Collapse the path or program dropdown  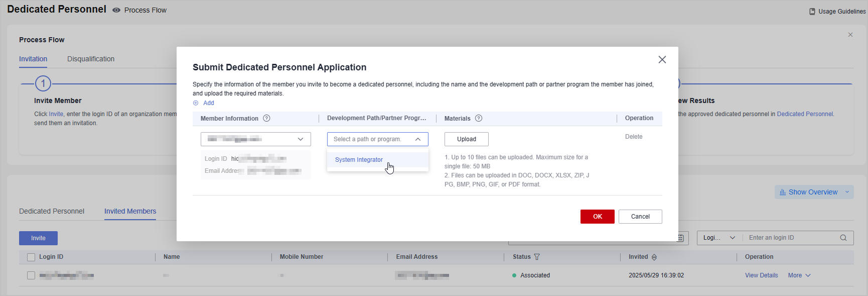tap(417, 139)
